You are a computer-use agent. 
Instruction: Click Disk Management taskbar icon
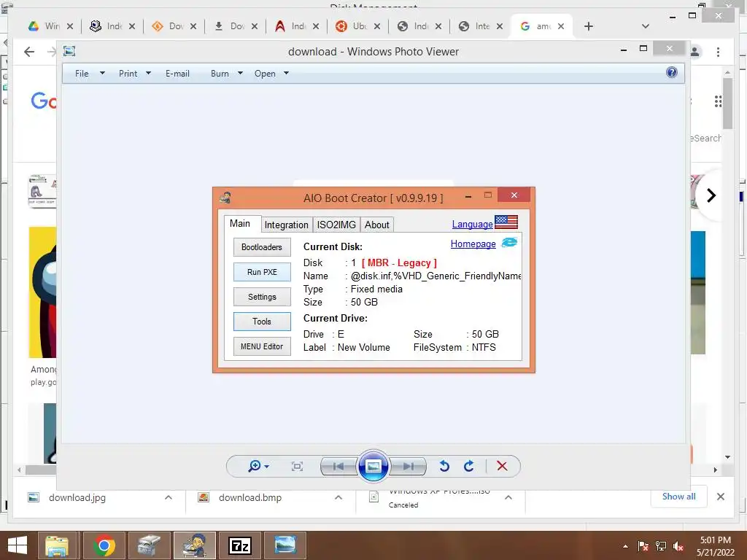click(149, 545)
